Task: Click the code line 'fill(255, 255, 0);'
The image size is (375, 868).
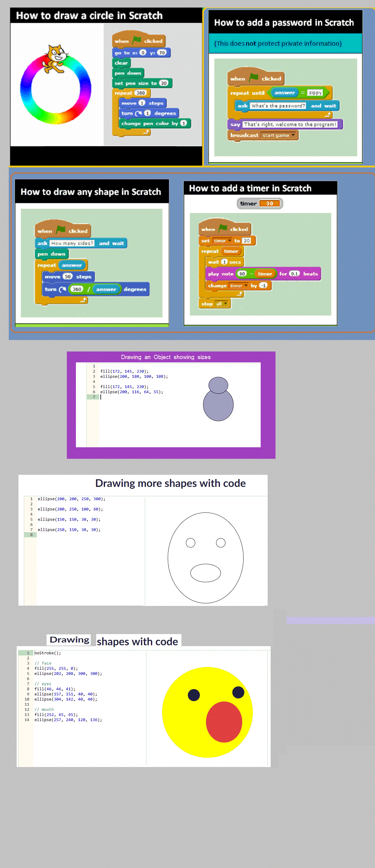Action: pyautogui.click(x=56, y=668)
